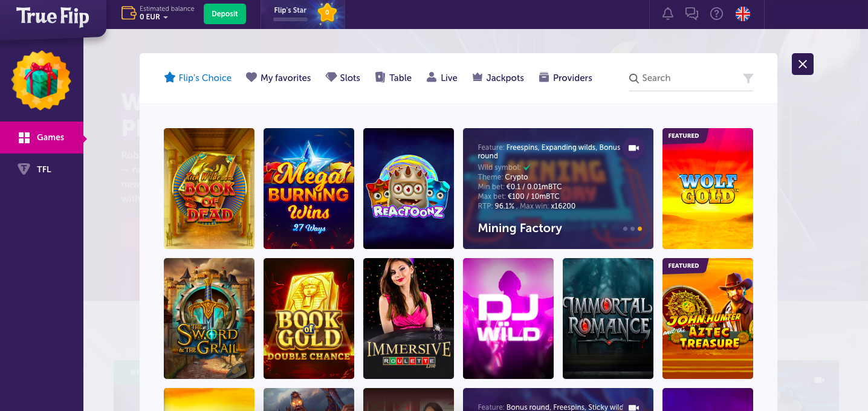Image resolution: width=868 pixels, height=411 pixels.
Task: Click the game Search field
Action: tap(691, 78)
